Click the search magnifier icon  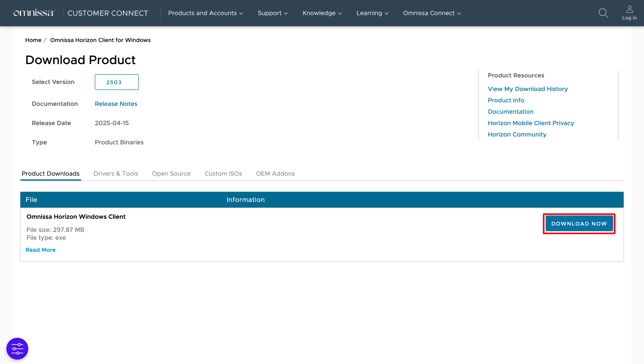pyautogui.click(x=603, y=13)
